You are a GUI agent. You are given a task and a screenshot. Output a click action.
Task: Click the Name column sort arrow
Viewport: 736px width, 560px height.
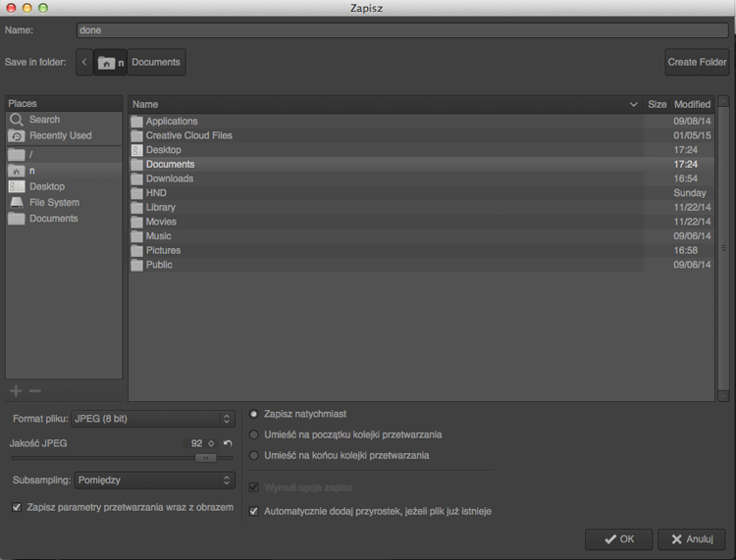[x=634, y=104]
